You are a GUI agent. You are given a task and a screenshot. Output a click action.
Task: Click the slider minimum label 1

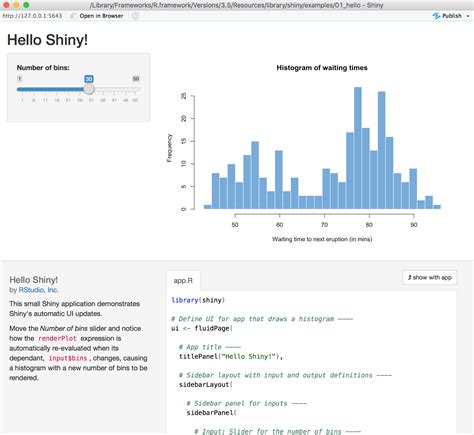pos(20,79)
